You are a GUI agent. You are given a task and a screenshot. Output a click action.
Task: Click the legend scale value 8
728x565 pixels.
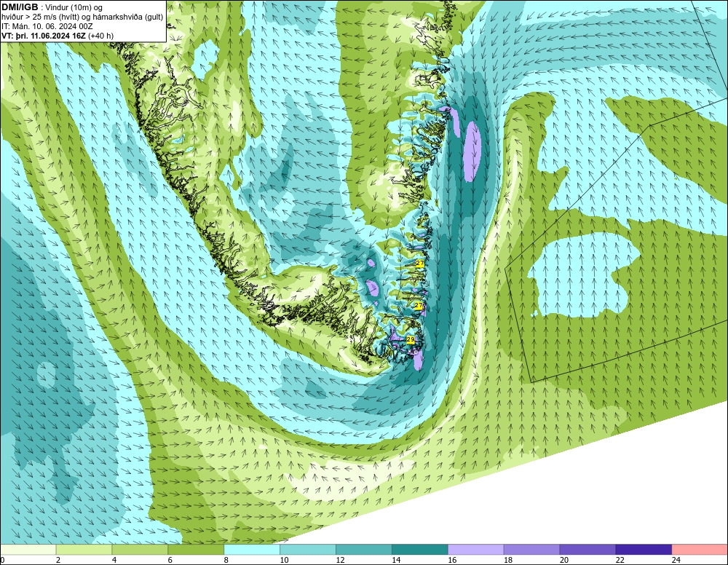tap(226, 560)
